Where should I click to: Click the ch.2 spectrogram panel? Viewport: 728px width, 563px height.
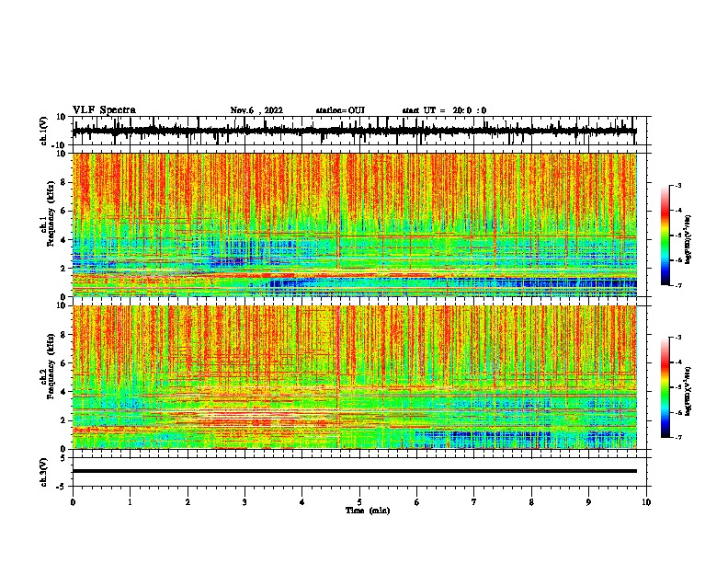click(354, 377)
